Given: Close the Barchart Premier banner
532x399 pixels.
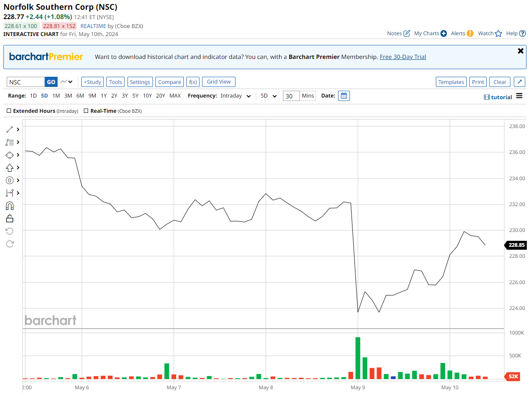Looking at the screenshot, I should 521,51.
